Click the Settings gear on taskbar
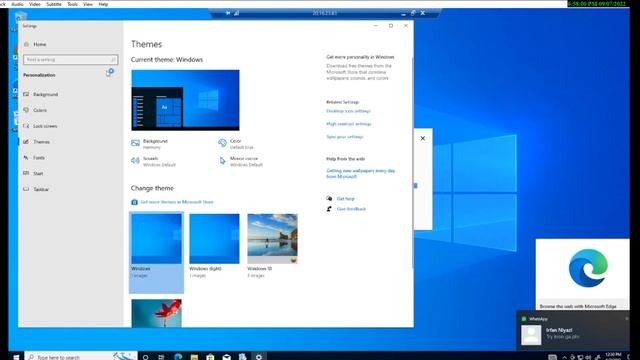 259,357
